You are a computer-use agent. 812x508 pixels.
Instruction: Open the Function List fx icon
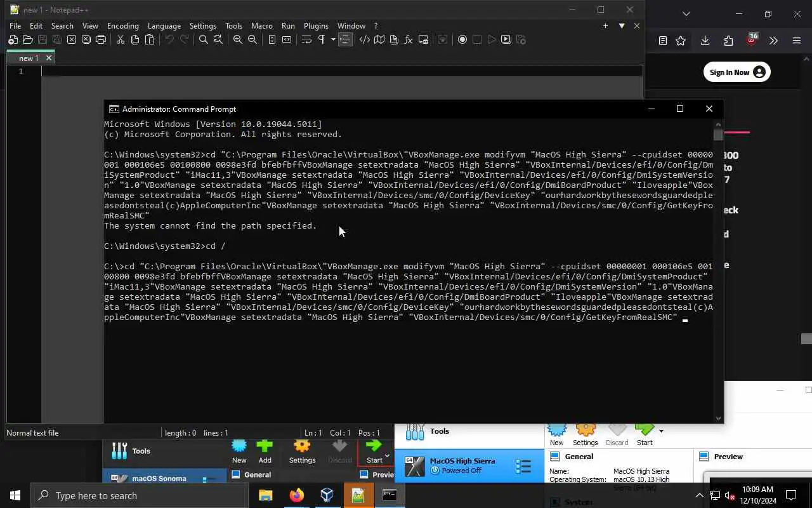tap(409, 39)
